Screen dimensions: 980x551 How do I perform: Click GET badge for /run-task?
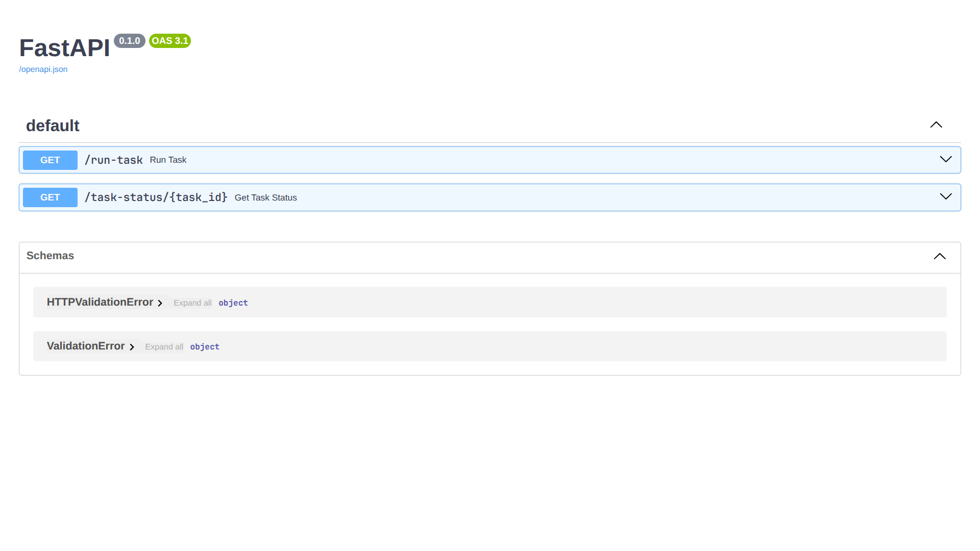[x=50, y=160]
